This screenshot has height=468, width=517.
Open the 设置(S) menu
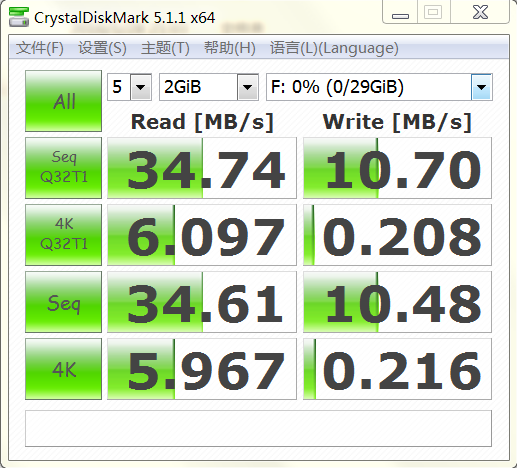pos(102,48)
